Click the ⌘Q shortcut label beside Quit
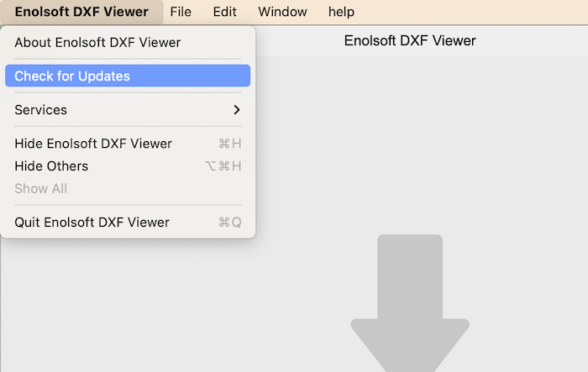The width and height of the screenshot is (588, 372). pyautogui.click(x=229, y=223)
